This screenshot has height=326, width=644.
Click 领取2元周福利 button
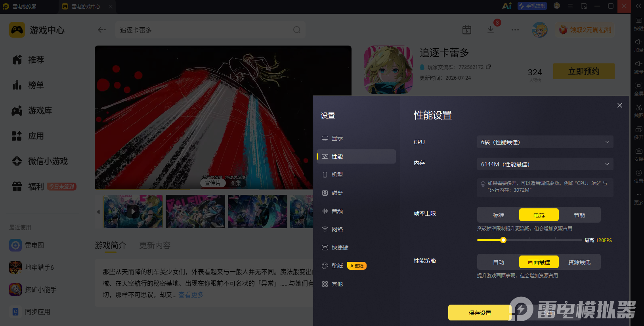[x=585, y=30]
